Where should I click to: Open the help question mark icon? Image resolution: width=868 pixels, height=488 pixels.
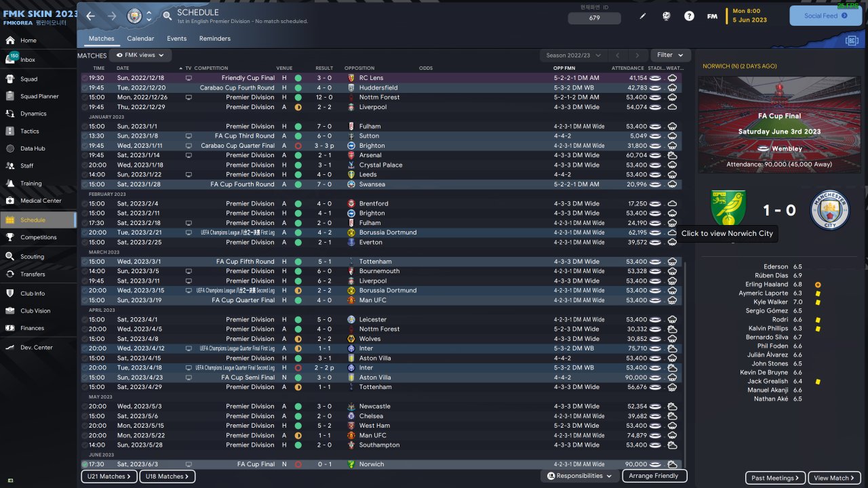click(x=689, y=16)
